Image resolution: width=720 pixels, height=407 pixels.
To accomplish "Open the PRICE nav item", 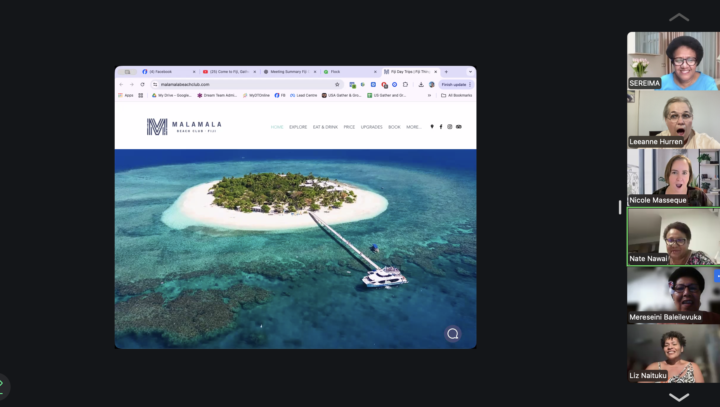I will [349, 127].
